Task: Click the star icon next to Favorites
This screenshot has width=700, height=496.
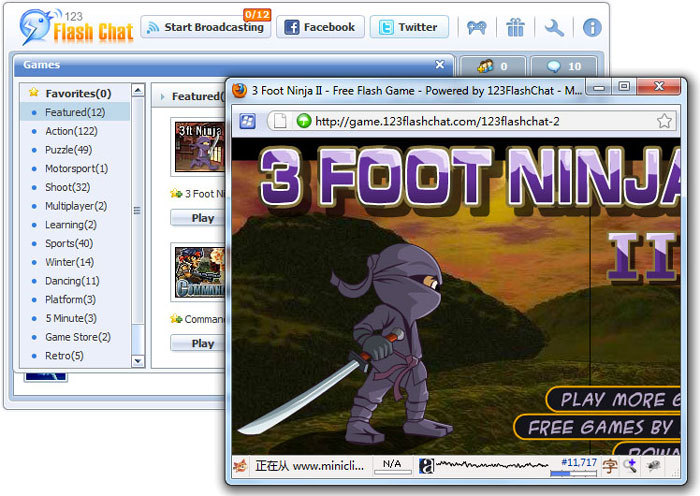Action: click(x=33, y=93)
